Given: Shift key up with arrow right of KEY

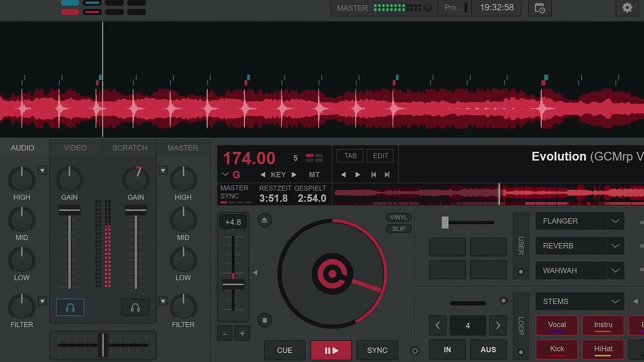Looking at the screenshot, I should pyautogui.click(x=294, y=175).
